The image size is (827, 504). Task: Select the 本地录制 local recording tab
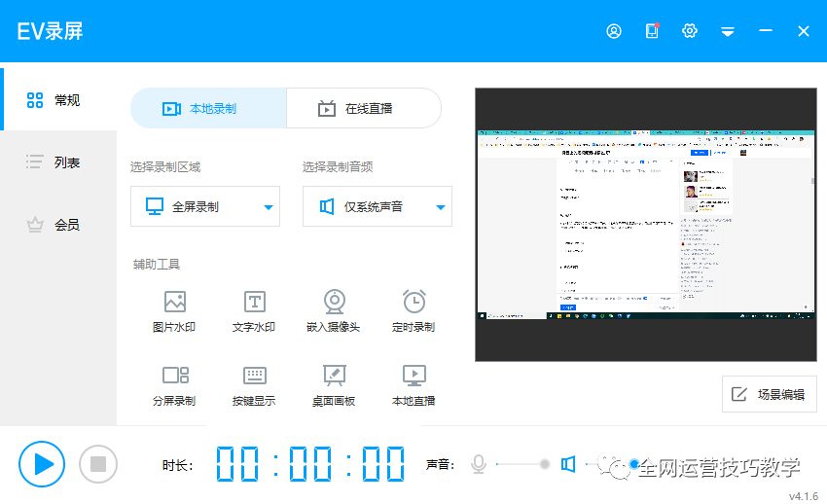click(208, 108)
